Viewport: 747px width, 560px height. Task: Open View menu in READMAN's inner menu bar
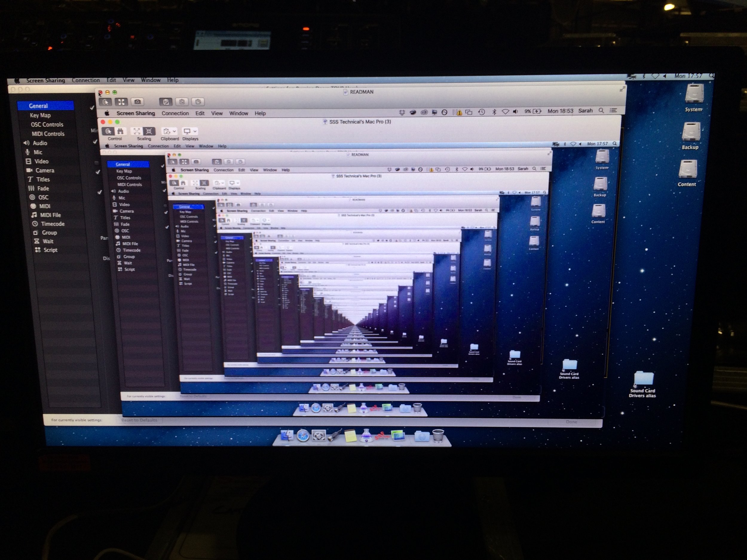tap(217, 113)
